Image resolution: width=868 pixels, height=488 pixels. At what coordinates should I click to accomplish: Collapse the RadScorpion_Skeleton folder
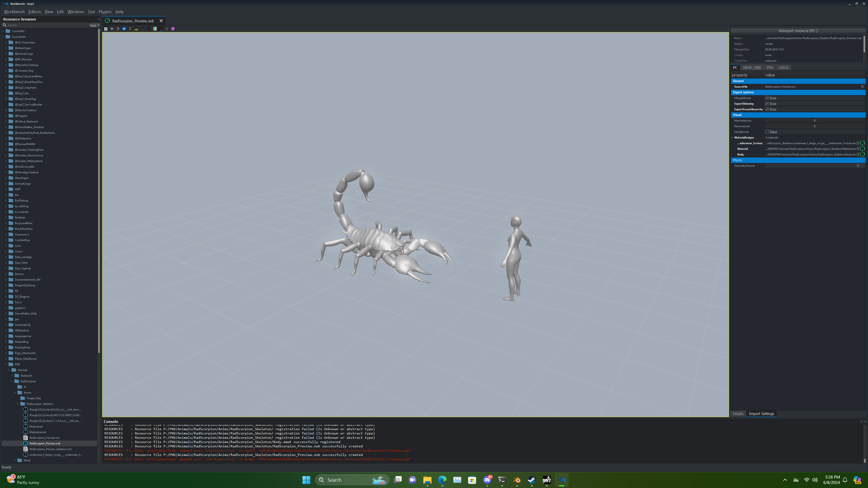point(18,404)
